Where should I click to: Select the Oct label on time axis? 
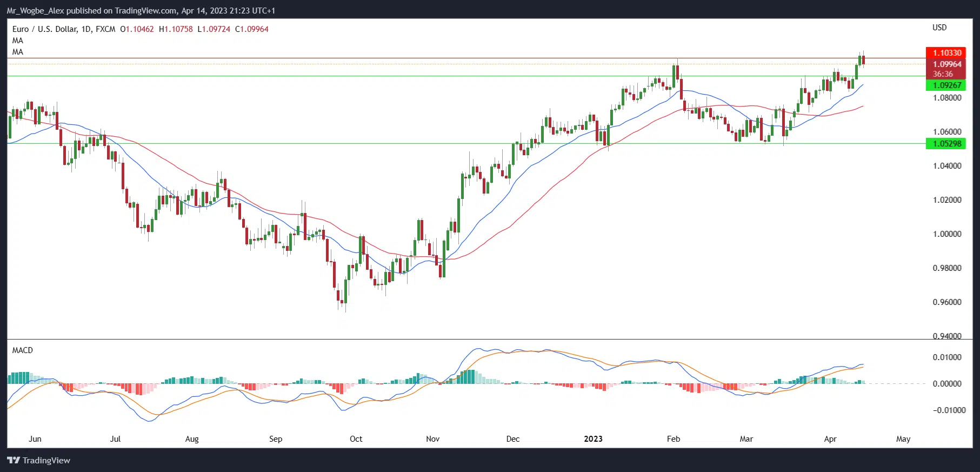(x=356, y=439)
